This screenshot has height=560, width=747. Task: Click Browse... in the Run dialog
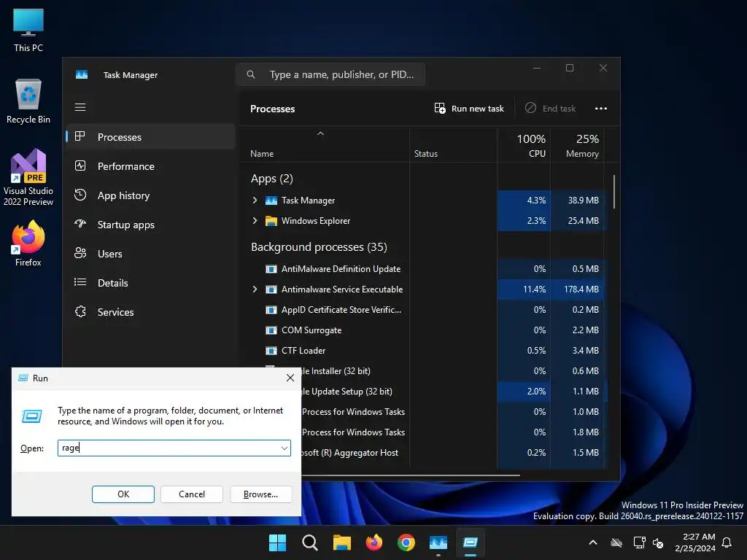pyautogui.click(x=260, y=494)
